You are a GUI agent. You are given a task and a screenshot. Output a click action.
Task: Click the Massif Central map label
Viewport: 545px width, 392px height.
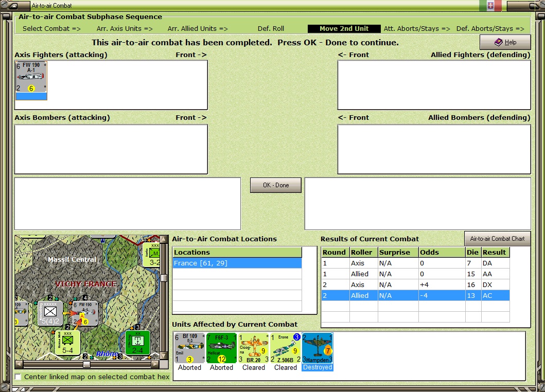click(x=72, y=259)
